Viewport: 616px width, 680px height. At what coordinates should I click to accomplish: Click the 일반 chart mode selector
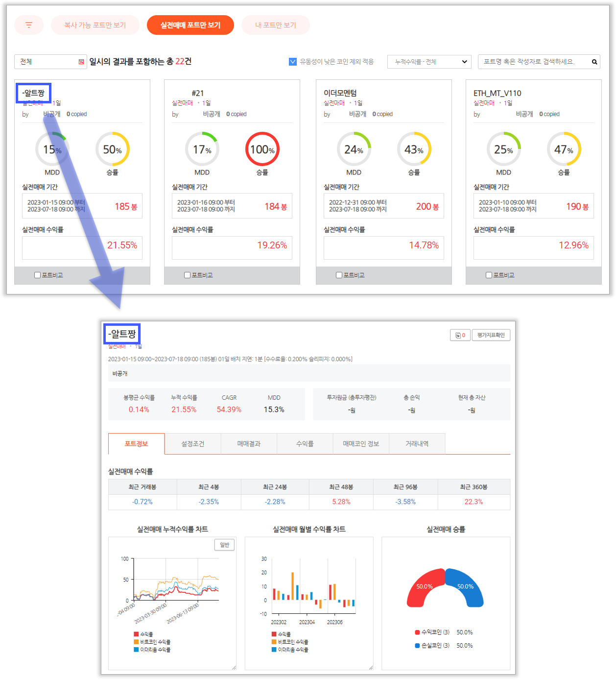tap(224, 545)
